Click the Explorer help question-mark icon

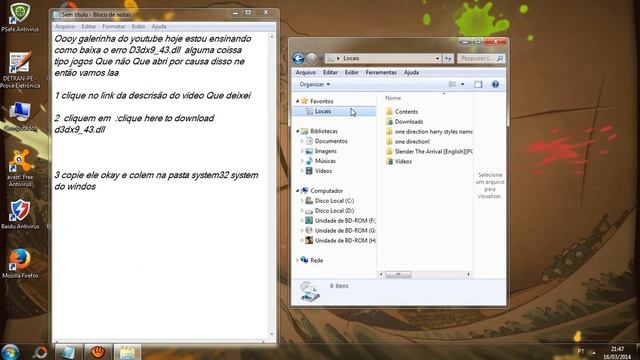tap(495, 84)
